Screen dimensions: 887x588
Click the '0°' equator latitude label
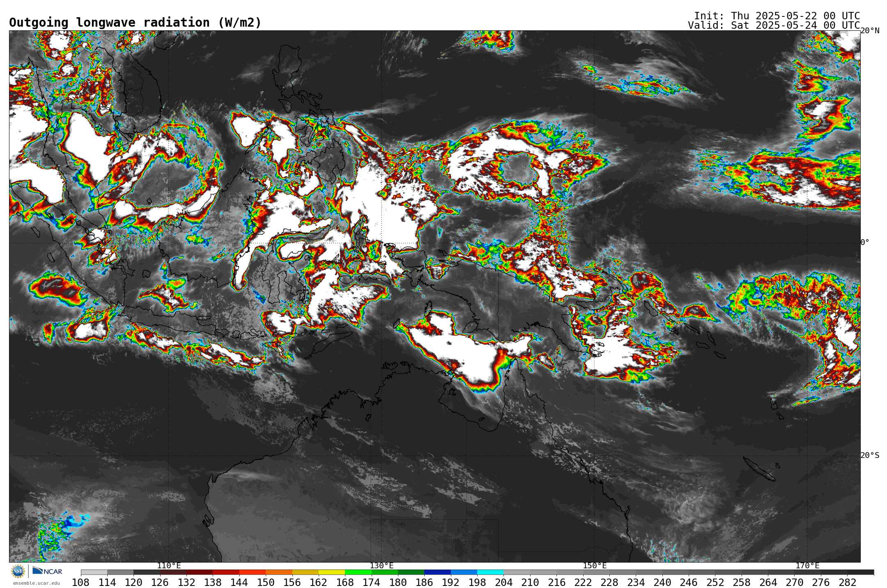pos(865,242)
